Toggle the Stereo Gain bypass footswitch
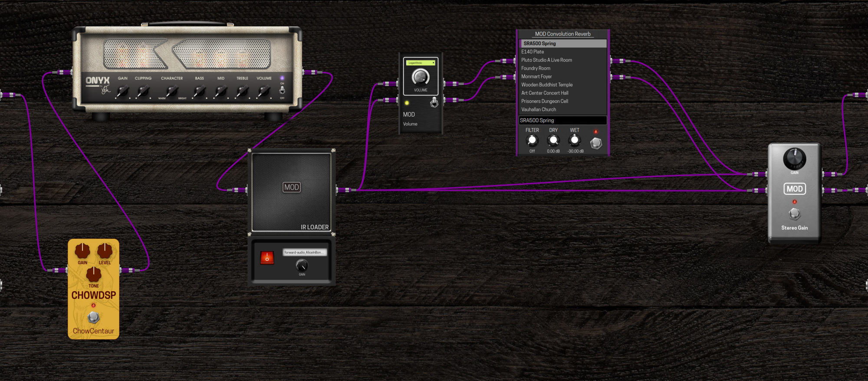 [795, 213]
